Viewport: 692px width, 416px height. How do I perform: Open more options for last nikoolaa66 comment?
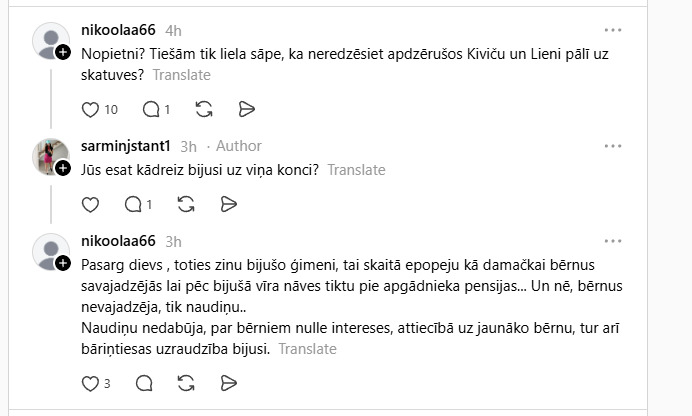coord(613,241)
